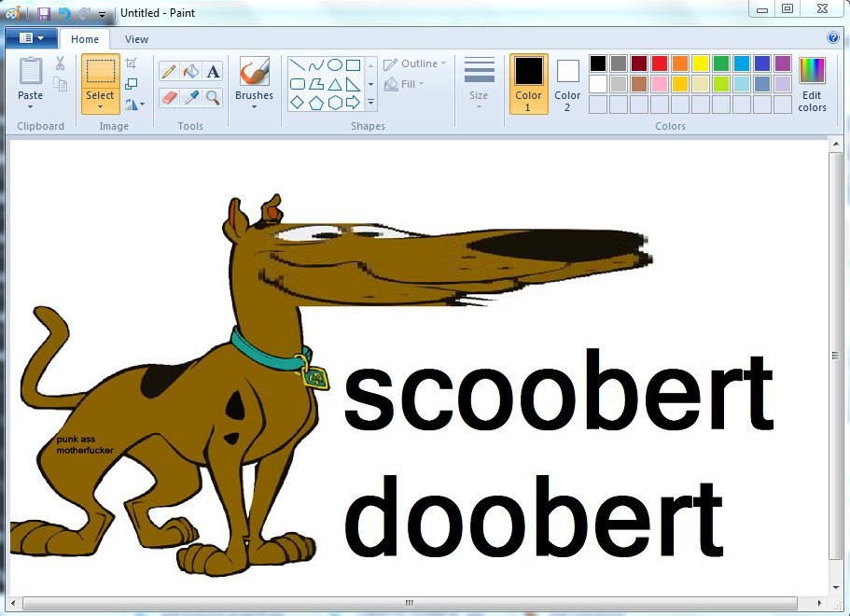
Task: Click the Save icon in title bar
Action: [43, 13]
